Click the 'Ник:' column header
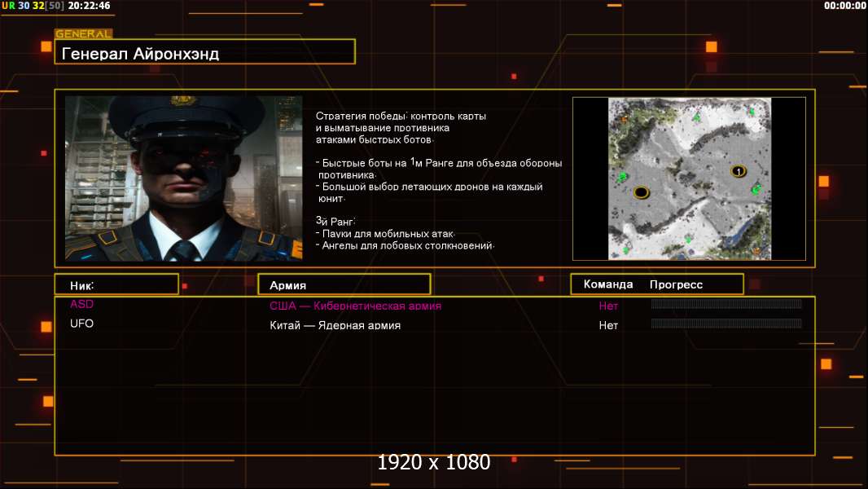This screenshot has height=489, width=868. (x=116, y=284)
